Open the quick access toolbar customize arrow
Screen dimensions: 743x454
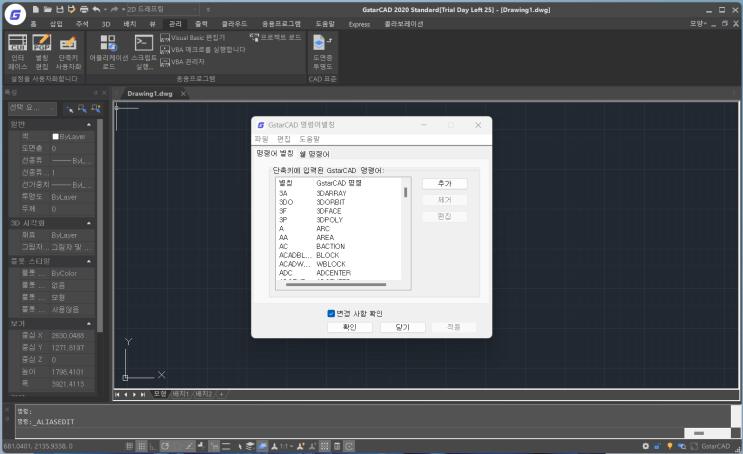click(x=208, y=9)
